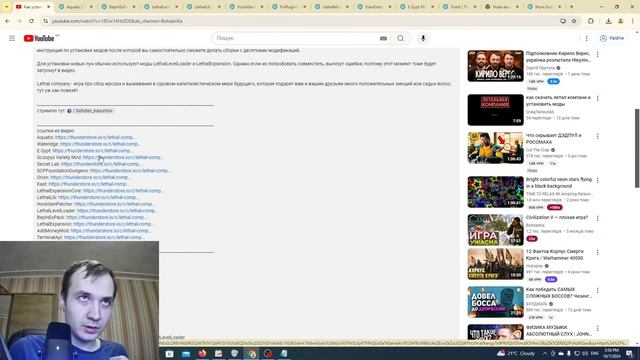The height and width of the screenshot is (360, 640).
Task: Open YouTube settings three-dot menu
Action: click(587, 38)
